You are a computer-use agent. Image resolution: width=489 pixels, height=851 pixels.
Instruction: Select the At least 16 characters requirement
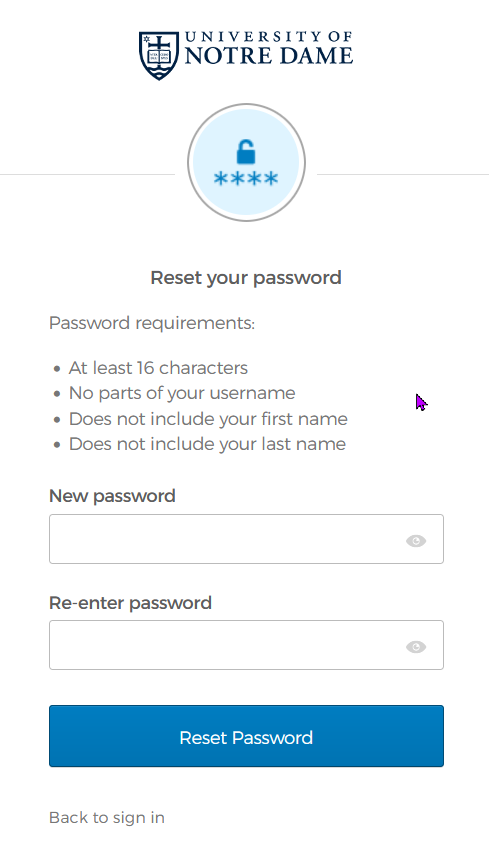tap(158, 368)
